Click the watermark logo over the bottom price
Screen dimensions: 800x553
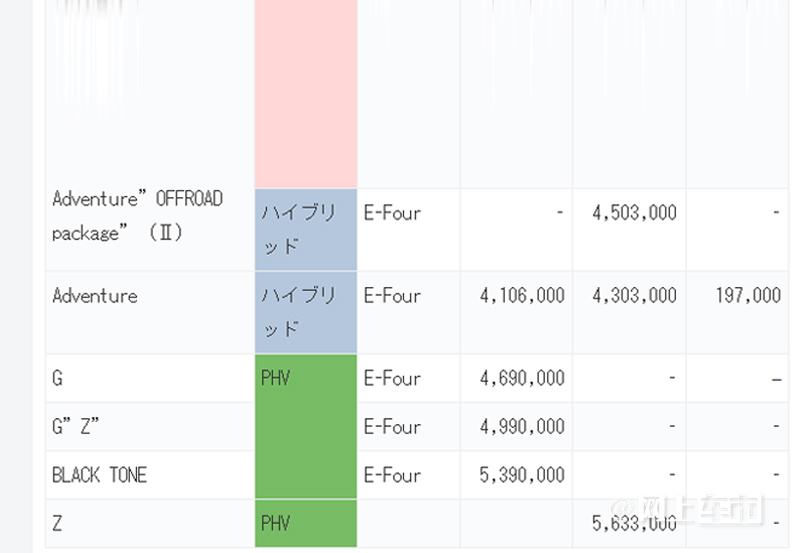[x=686, y=509]
